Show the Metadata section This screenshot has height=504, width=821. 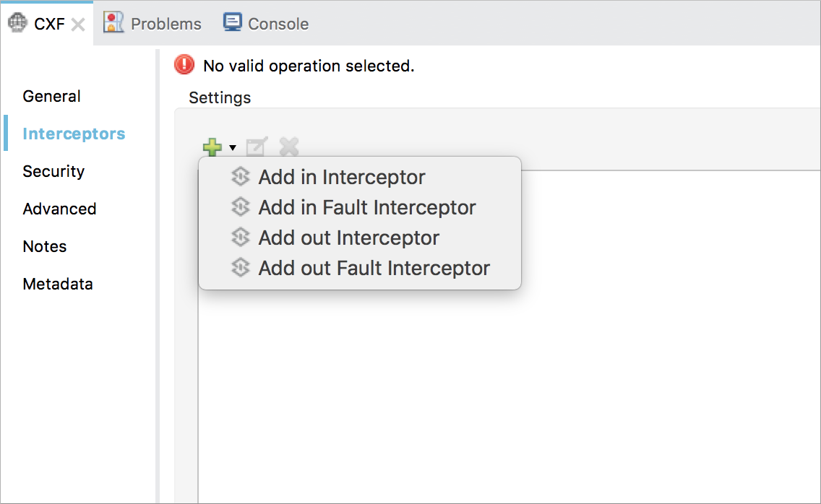coord(58,284)
